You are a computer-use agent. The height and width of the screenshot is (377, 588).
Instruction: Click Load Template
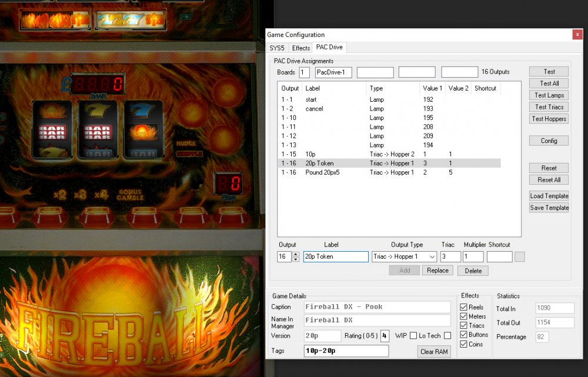click(549, 196)
